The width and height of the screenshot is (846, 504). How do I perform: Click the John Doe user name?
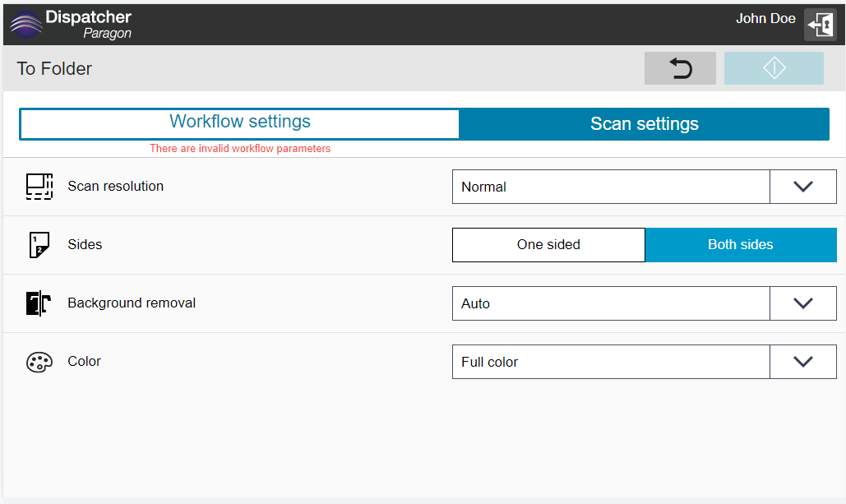coord(765,18)
